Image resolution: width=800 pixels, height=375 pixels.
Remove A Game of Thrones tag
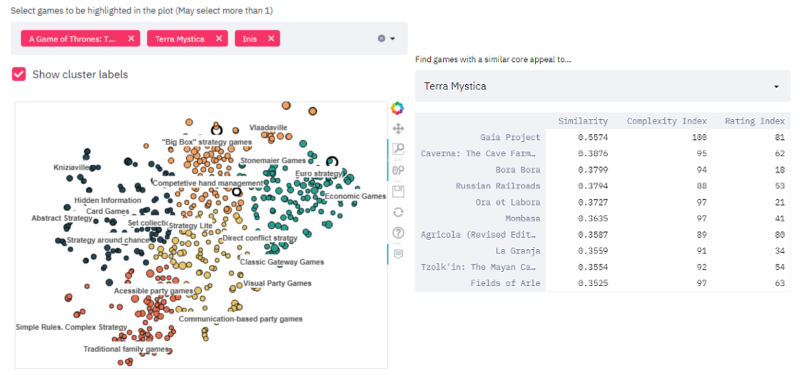(131, 38)
